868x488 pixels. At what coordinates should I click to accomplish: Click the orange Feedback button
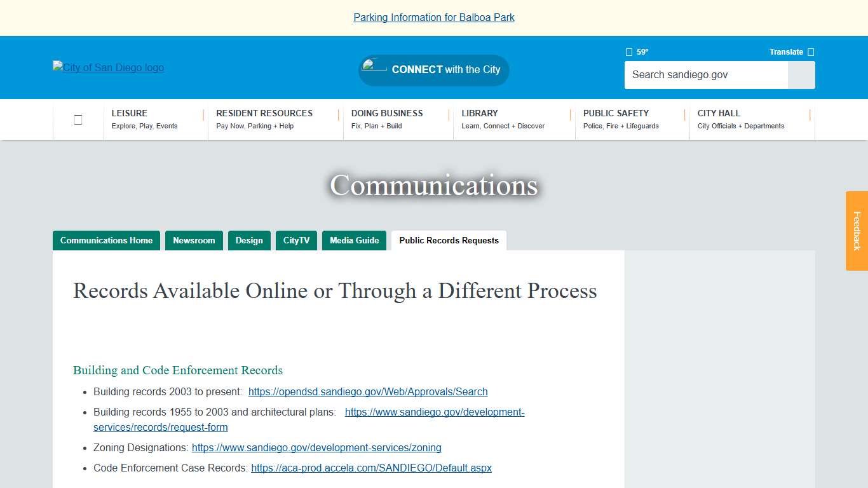856,231
